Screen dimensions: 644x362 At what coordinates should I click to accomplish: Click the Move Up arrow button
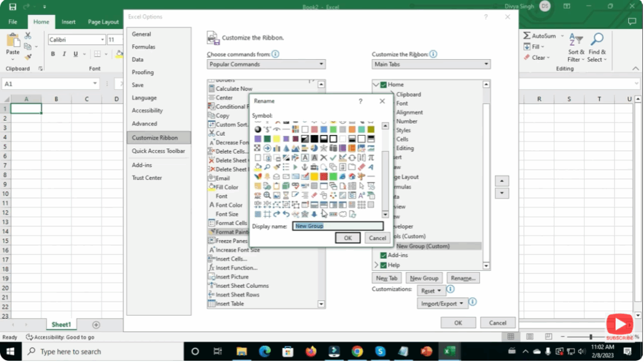tap(501, 181)
